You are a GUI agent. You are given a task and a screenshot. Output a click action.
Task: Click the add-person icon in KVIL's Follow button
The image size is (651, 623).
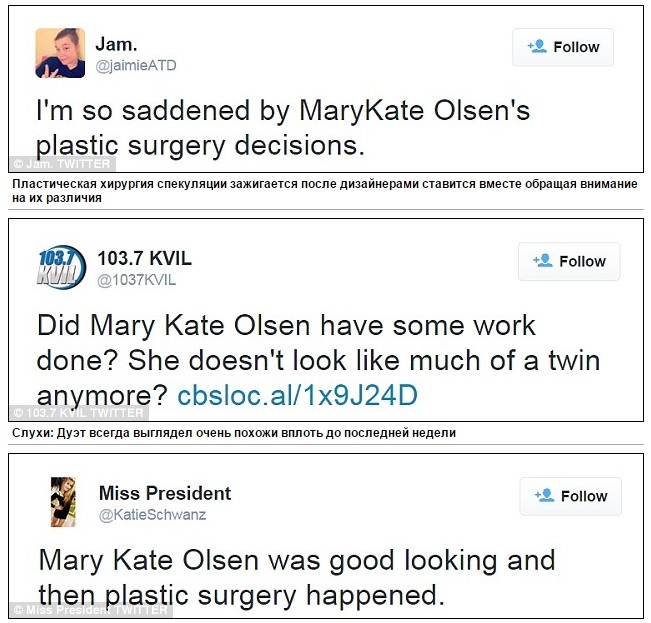click(543, 260)
